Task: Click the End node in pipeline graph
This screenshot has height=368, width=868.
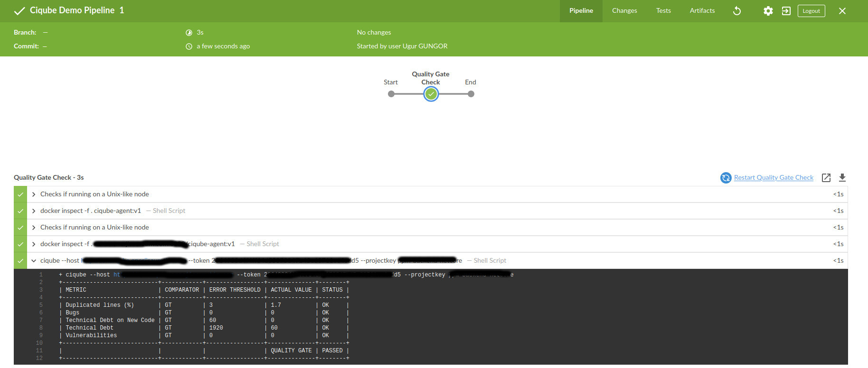Action: 471,94
